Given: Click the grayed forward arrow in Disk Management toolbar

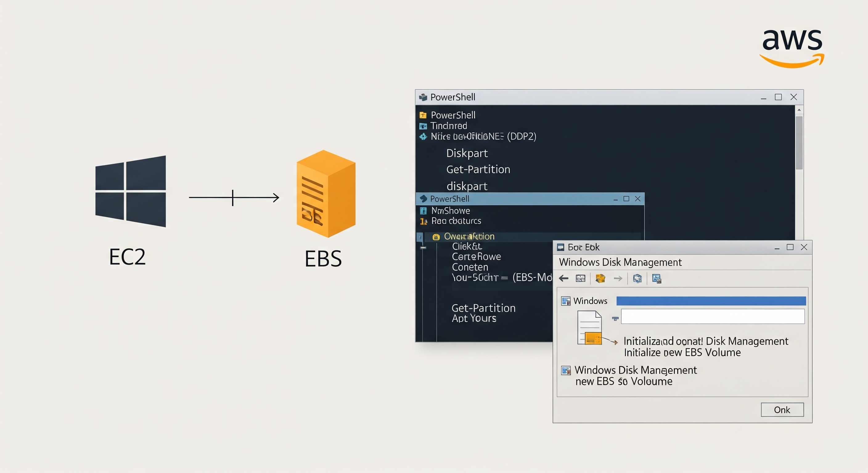Looking at the screenshot, I should tap(618, 278).
